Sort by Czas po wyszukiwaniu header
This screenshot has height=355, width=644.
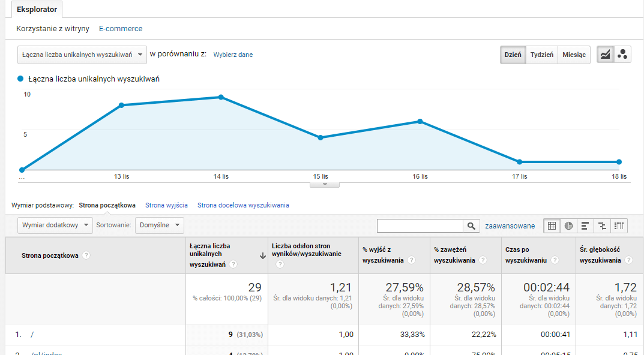[526, 255]
